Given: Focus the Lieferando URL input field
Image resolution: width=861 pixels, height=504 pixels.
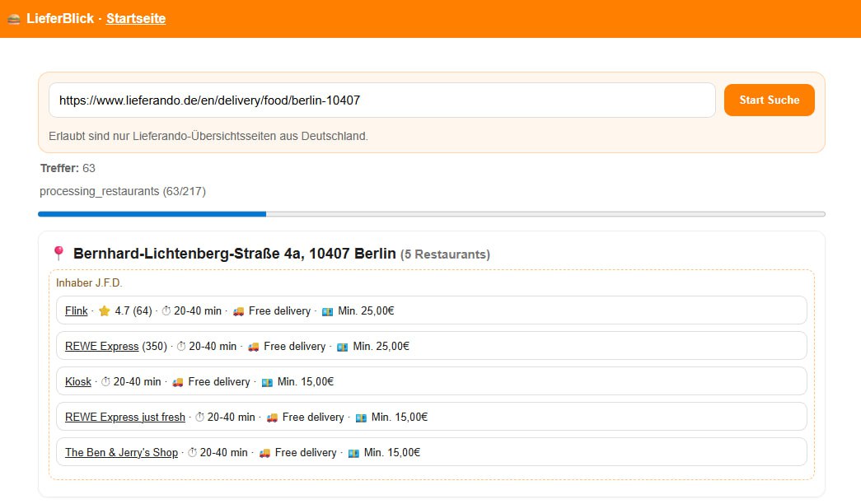Looking at the screenshot, I should [381, 100].
